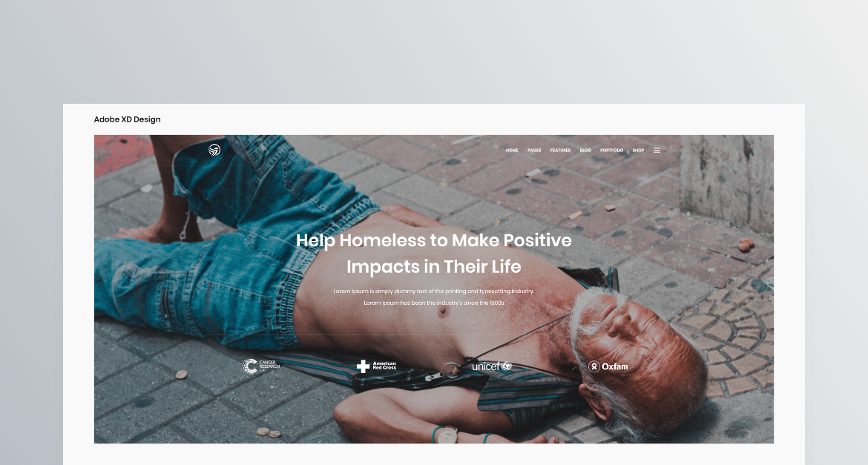Screen dimensions: 868x465
Task: Open the hamburger menu icon
Action: tap(657, 150)
